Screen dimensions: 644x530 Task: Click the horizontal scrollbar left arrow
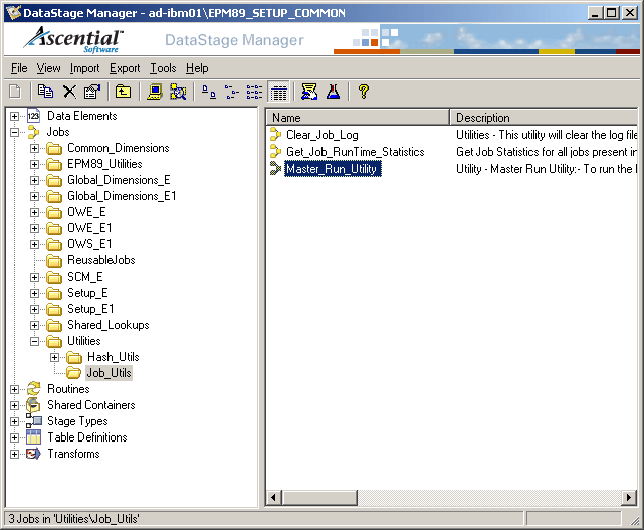[x=273, y=498]
